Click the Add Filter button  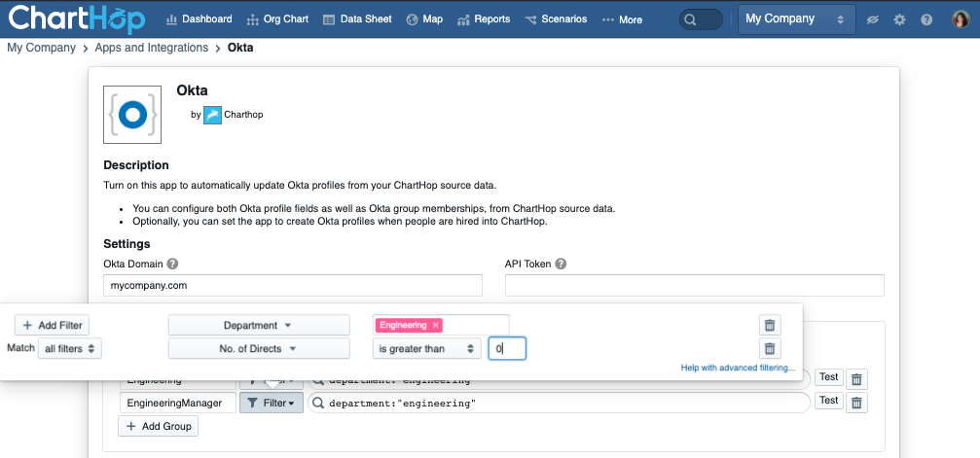coord(53,326)
